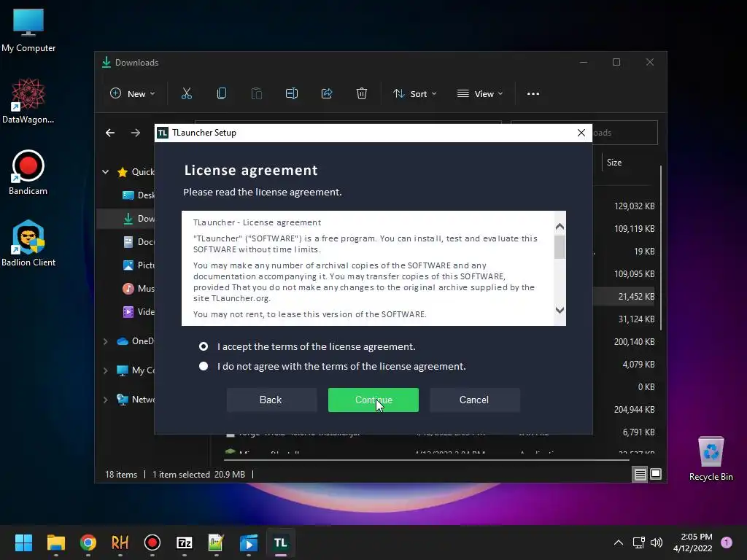The width and height of the screenshot is (747, 560).
Task: Expand the Network tree node
Action: click(x=105, y=400)
